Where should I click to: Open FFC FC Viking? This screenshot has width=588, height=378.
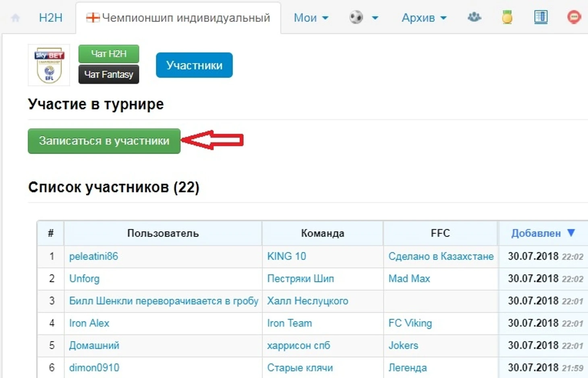click(x=410, y=323)
